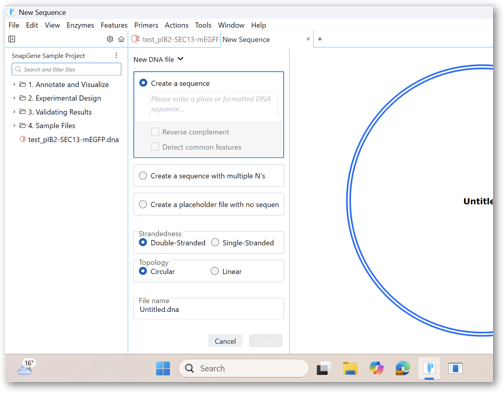This screenshot has height=393, width=504.
Task: Open a new tab with plus icon
Action: tap(320, 39)
